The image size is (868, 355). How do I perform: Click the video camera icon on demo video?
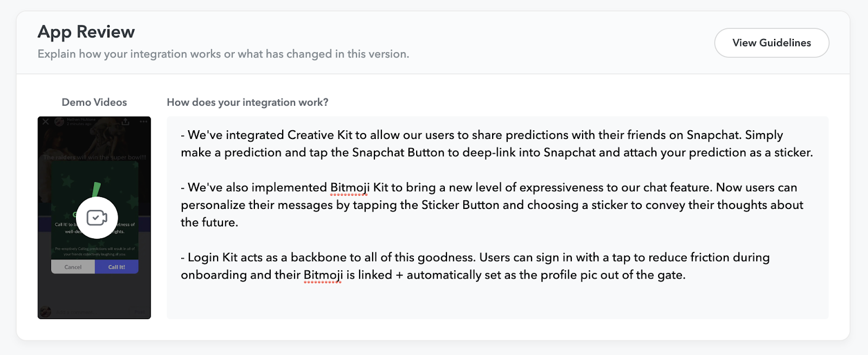pos(97,218)
